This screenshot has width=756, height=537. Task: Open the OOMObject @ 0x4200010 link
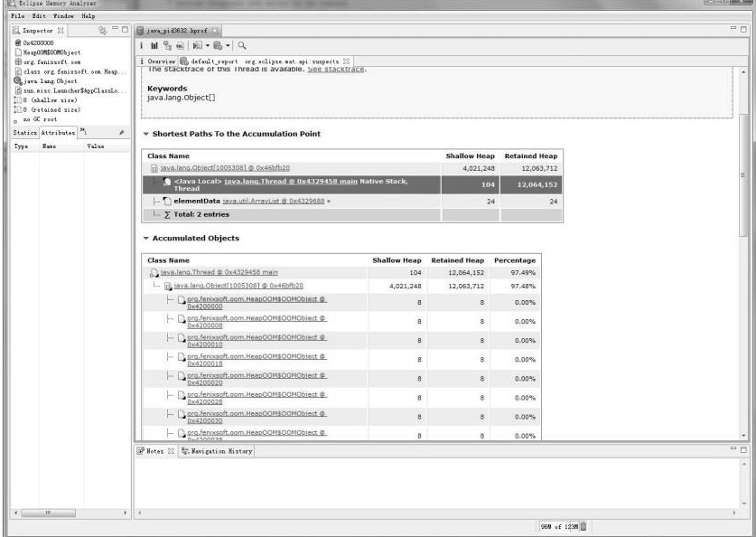pos(257,341)
